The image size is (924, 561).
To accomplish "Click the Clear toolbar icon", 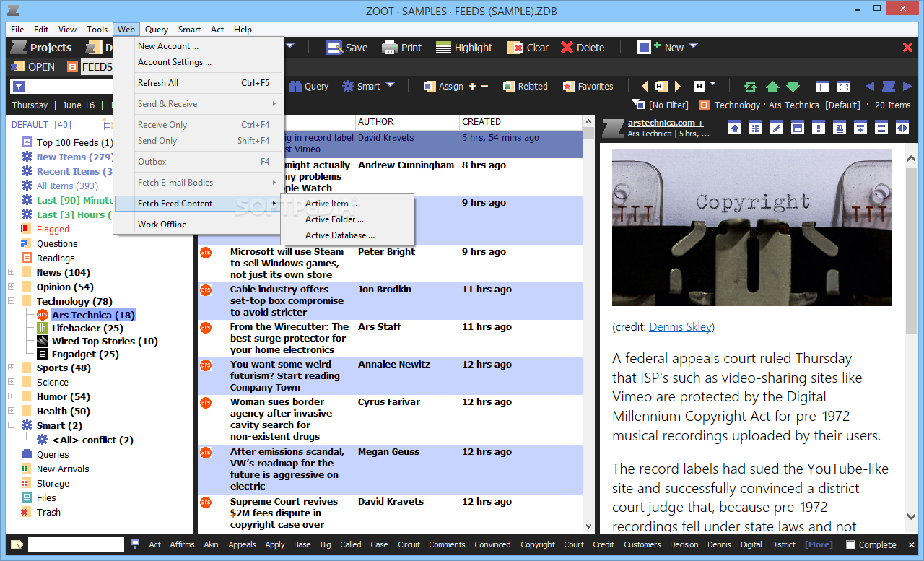I will coord(515,48).
